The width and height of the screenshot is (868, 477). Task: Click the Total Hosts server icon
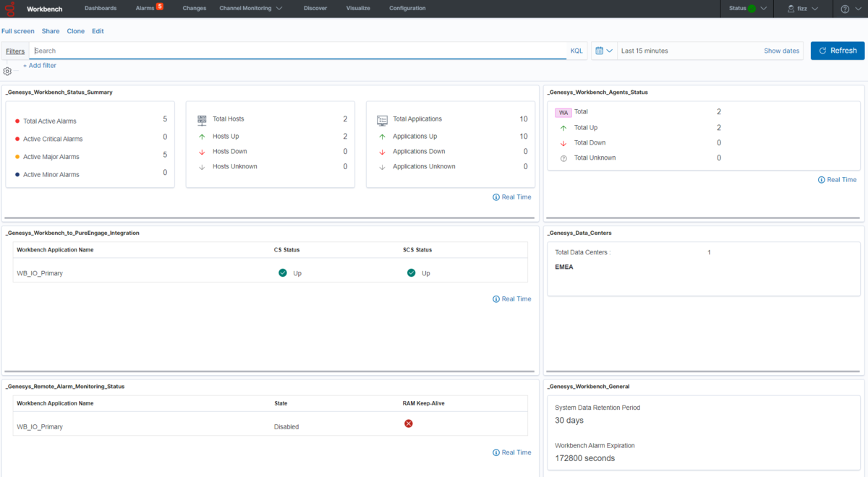coord(203,119)
